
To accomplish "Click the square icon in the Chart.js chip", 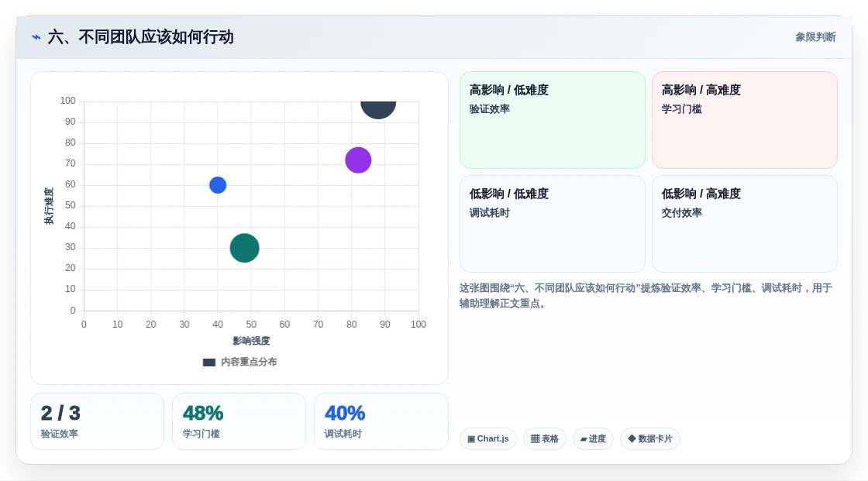I will pos(471,439).
